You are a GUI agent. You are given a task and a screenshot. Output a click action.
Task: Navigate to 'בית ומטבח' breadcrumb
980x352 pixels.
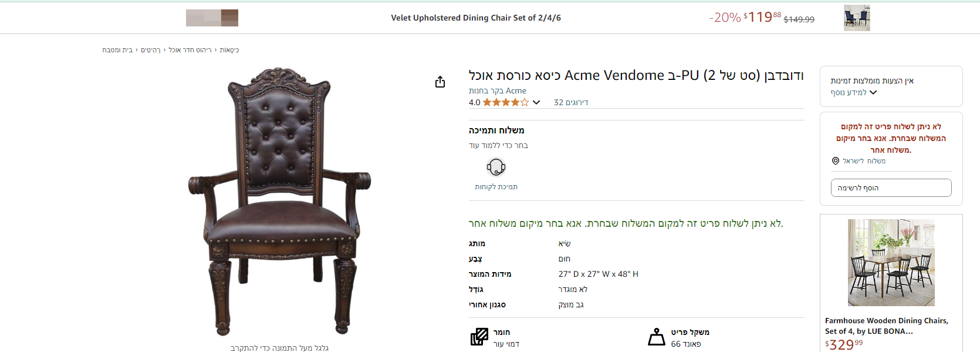(x=117, y=50)
